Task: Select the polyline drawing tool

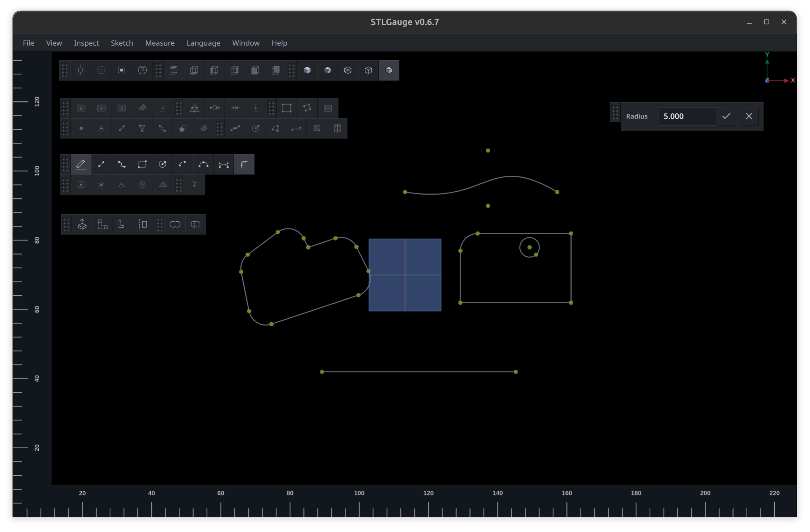Action: (x=122, y=164)
